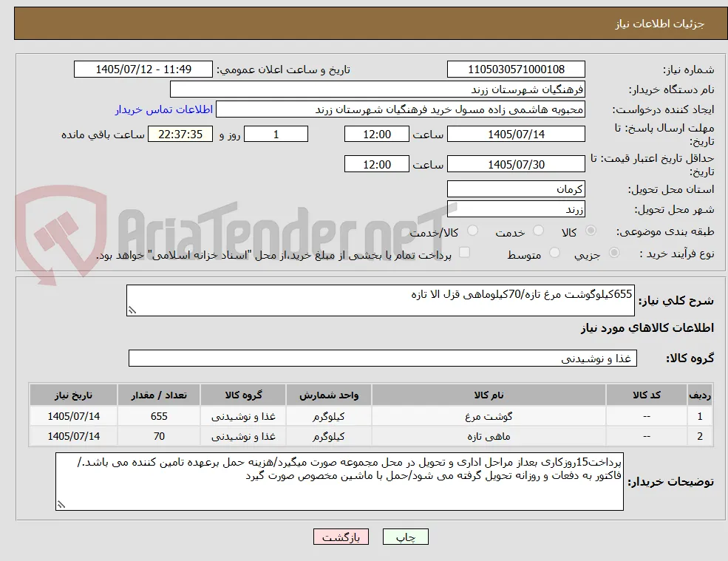Screen dimensions: 728x561
Task: Select the خدمت radio button
Action: (538, 231)
